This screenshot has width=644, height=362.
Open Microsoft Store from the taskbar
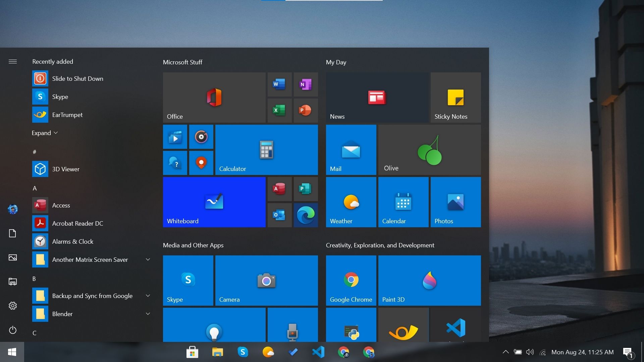(x=192, y=352)
